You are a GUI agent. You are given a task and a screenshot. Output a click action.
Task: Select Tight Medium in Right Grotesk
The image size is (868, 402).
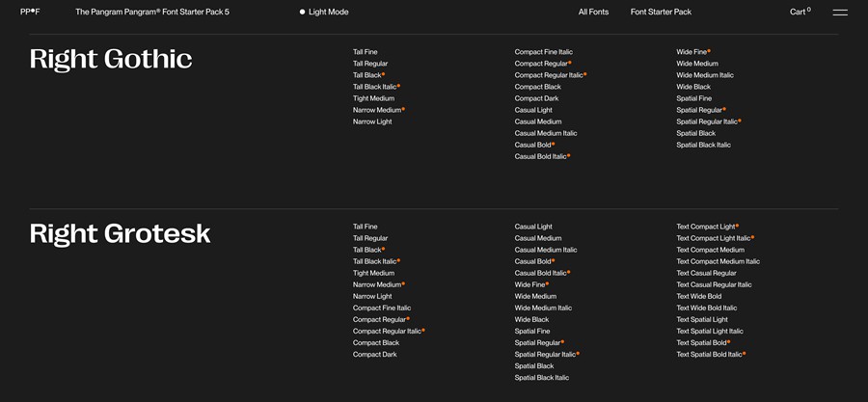point(373,273)
